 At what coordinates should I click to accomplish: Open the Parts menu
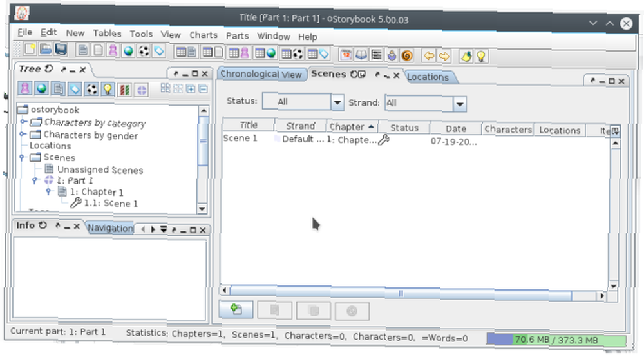[x=238, y=35]
